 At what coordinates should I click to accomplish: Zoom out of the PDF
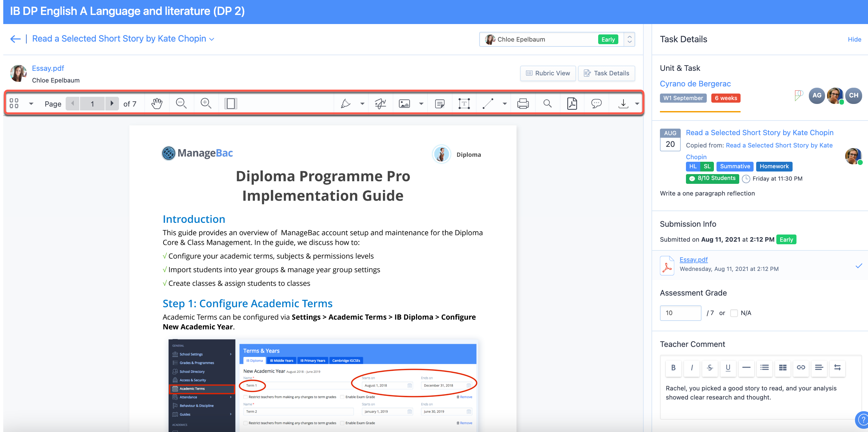pos(181,103)
